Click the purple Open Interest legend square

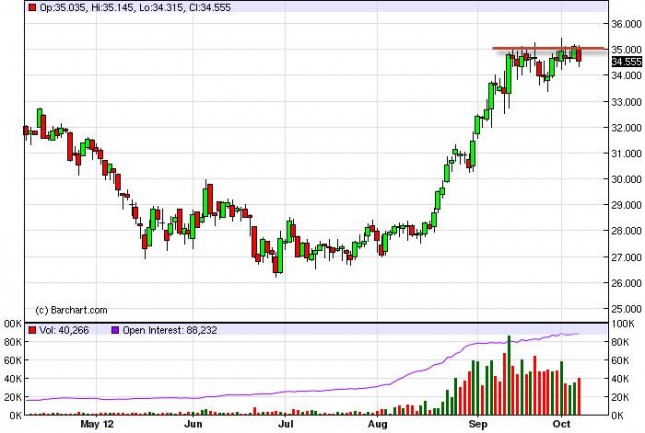[x=115, y=330]
